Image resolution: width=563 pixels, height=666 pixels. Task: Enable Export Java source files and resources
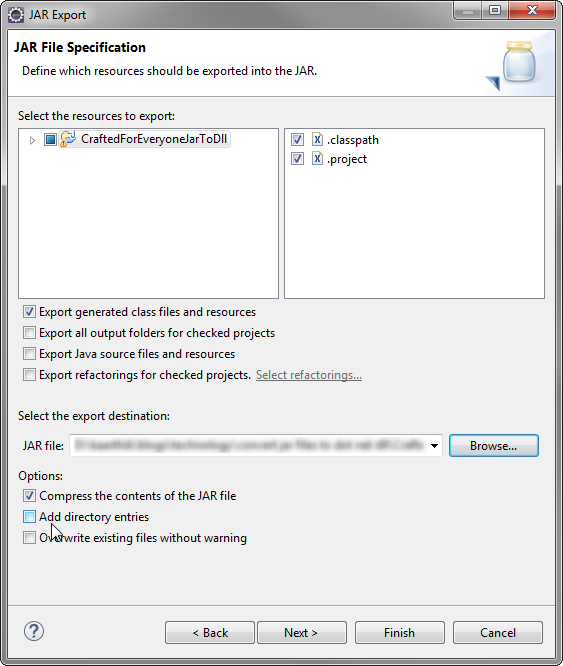pos(29,354)
